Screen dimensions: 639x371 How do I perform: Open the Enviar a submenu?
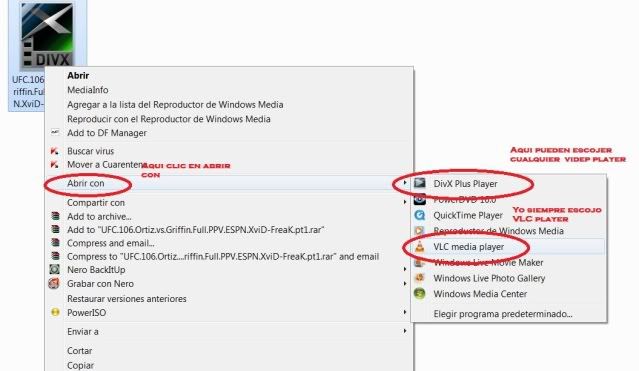83,332
